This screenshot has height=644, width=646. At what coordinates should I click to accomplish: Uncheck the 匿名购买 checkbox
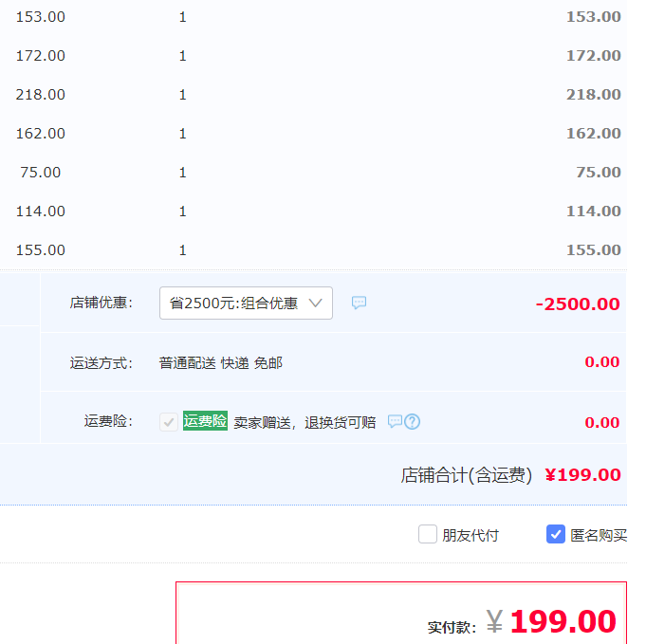pyautogui.click(x=556, y=534)
